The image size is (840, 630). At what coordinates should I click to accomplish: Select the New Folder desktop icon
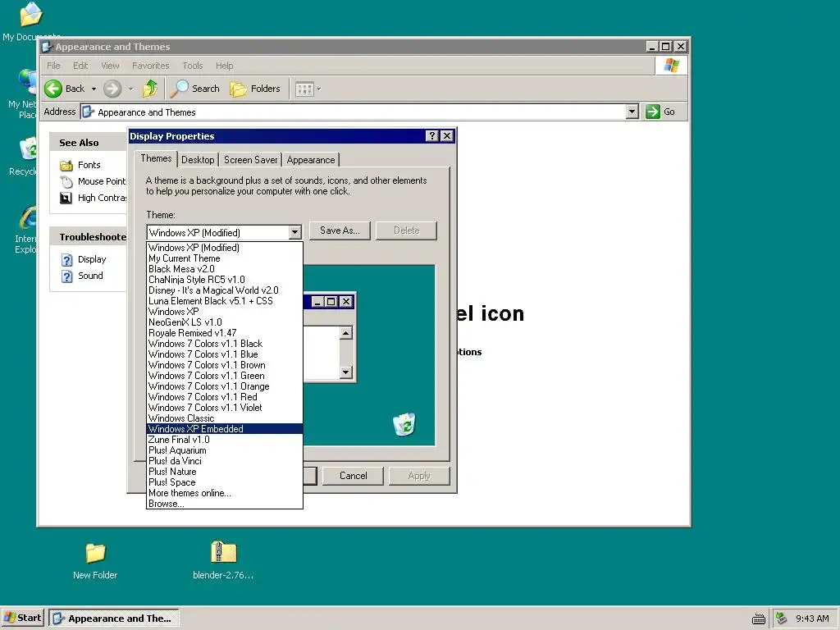click(95, 552)
